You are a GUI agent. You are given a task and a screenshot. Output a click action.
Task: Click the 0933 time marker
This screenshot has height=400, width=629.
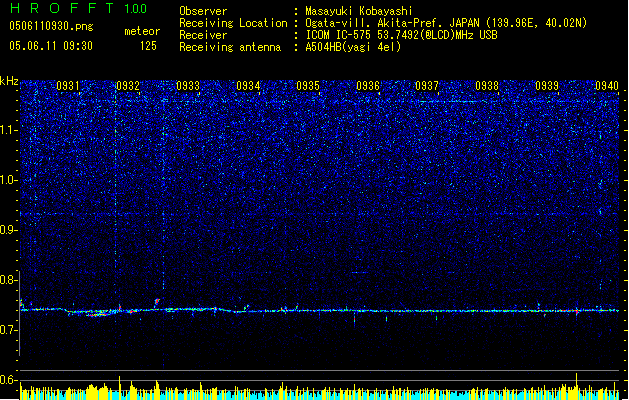(x=188, y=86)
